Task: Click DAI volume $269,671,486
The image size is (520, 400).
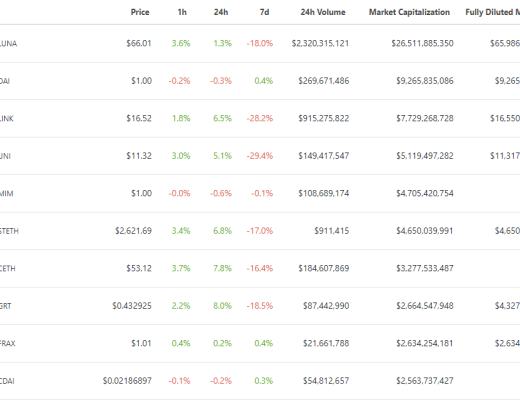Action: (324, 81)
